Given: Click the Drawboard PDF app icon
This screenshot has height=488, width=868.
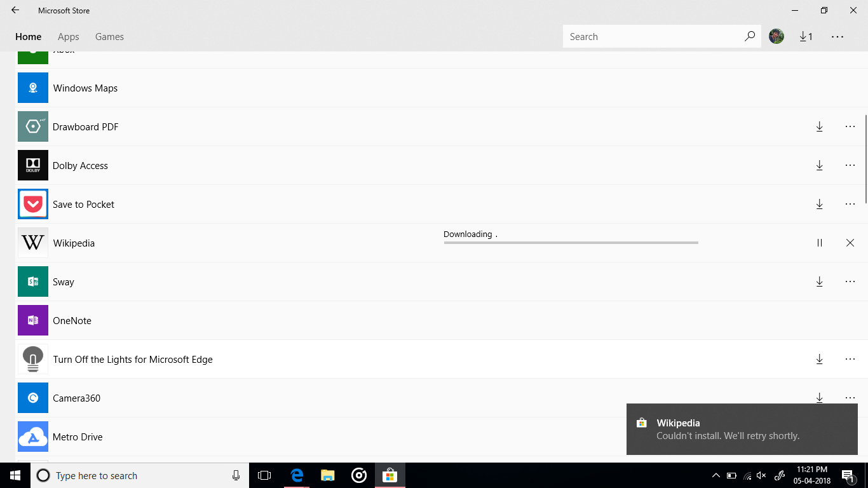Looking at the screenshot, I should (x=33, y=126).
